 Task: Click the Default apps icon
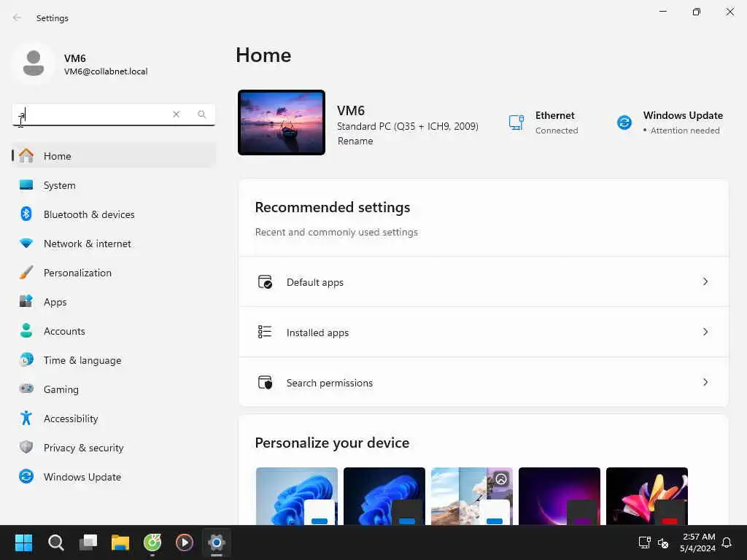(x=265, y=282)
